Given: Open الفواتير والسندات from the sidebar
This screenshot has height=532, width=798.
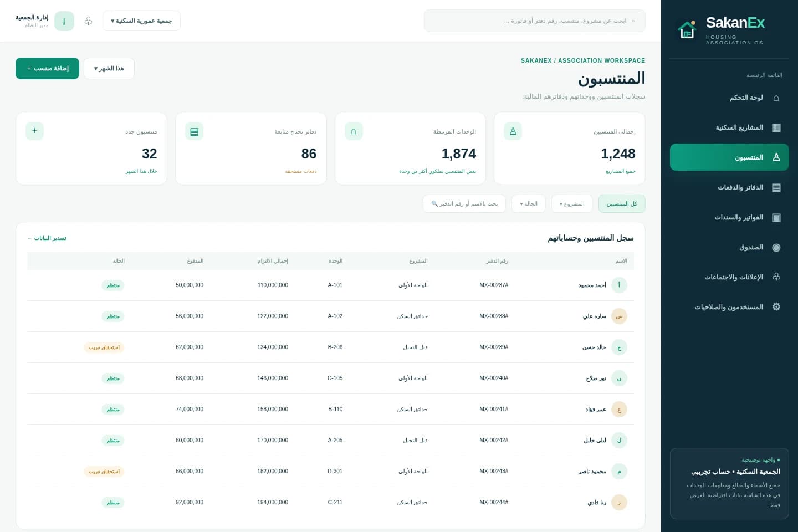Looking at the screenshot, I should pos(729,217).
